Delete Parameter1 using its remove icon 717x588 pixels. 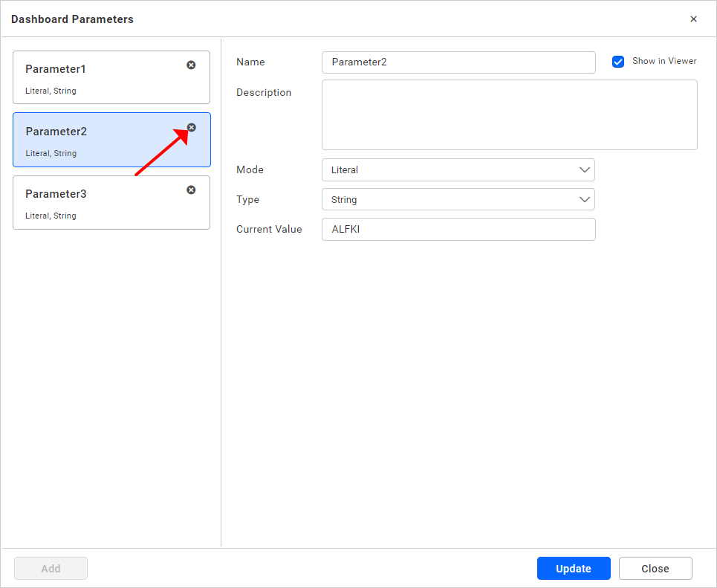pyautogui.click(x=191, y=65)
